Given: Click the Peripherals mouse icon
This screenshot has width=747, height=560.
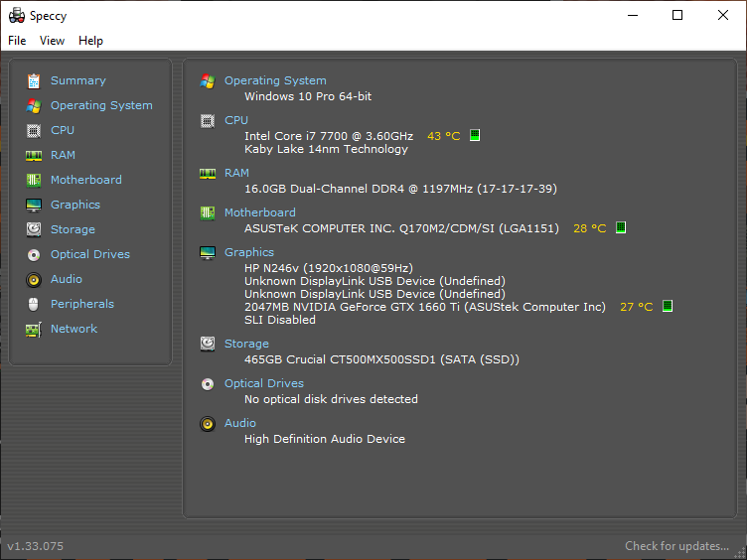Looking at the screenshot, I should click(34, 304).
